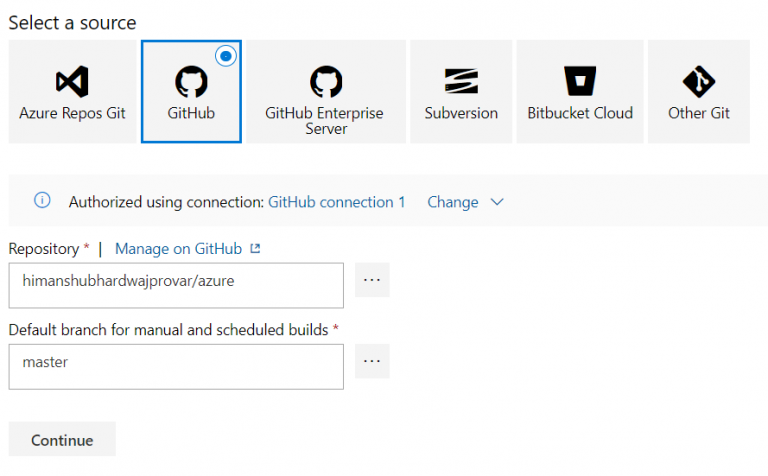Focus the Repository input field
Viewport: 768px width, 476px height.
click(176, 285)
